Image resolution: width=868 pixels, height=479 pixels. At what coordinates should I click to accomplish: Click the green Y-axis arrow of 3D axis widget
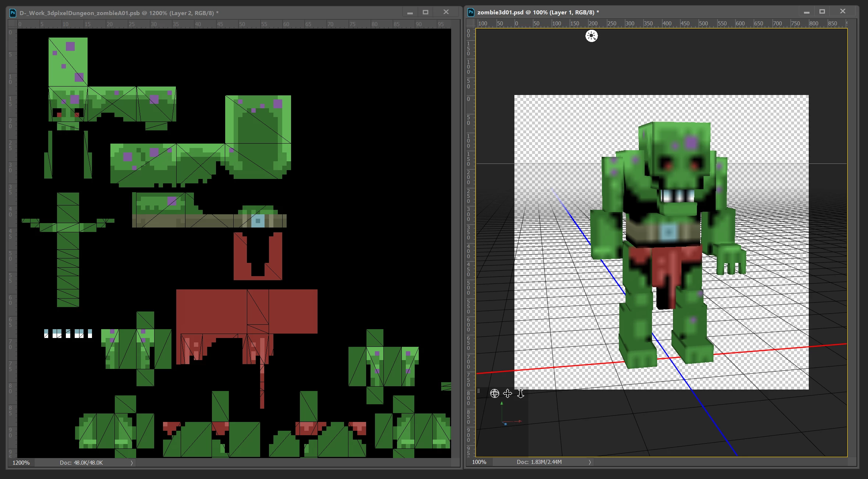502,404
